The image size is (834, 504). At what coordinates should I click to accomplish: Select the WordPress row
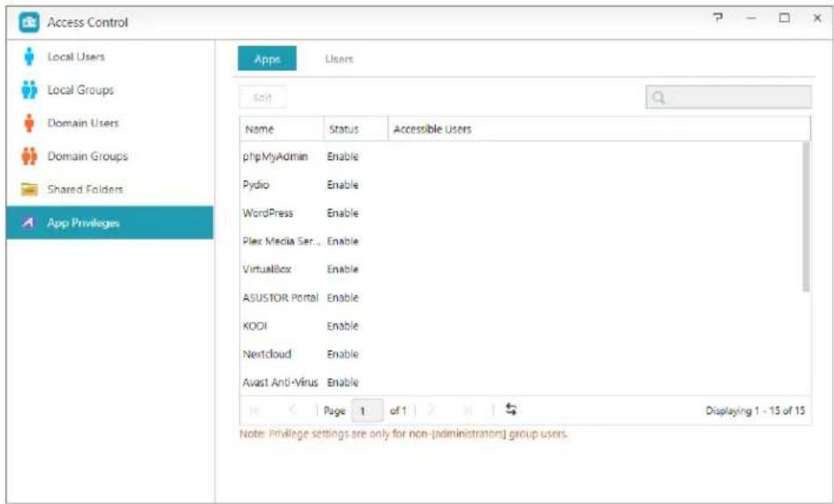[521, 213]
